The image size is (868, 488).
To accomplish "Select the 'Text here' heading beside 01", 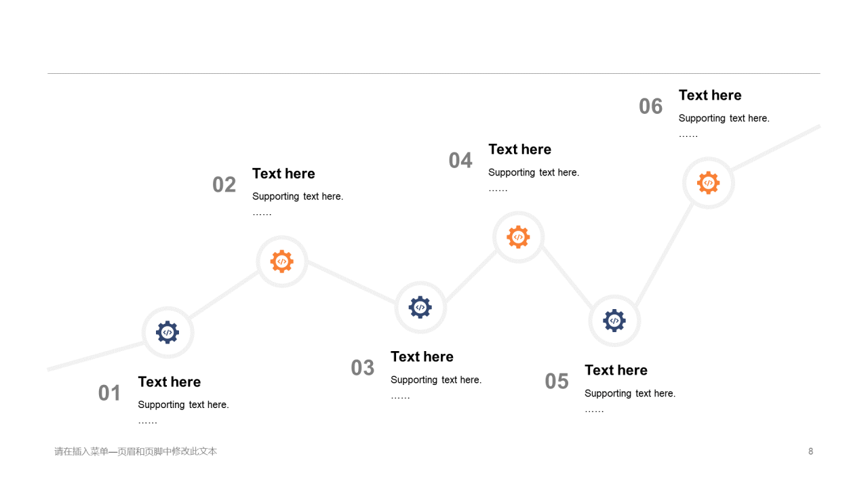I will click(x=170, y=382).
